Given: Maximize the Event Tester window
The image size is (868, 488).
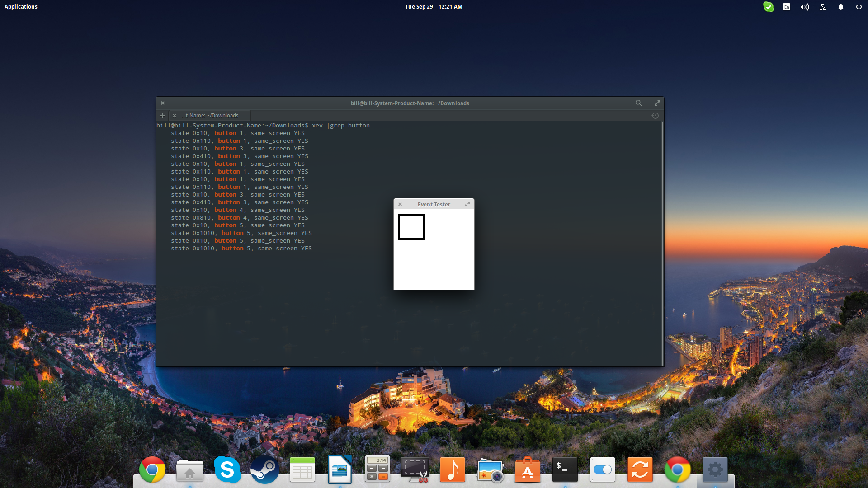Looking at the screenshot, I should (x=467, y=204).
